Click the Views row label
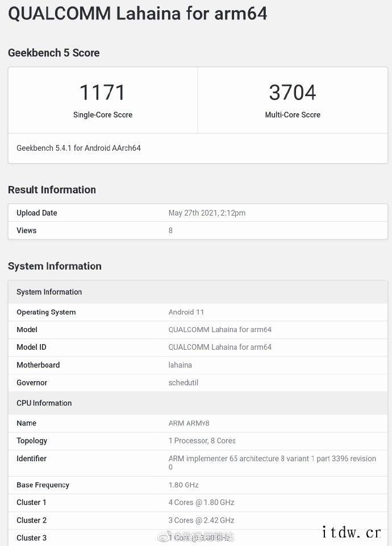Image resolution: width=392 pixels, height=546 pixels. pos(27,230)
